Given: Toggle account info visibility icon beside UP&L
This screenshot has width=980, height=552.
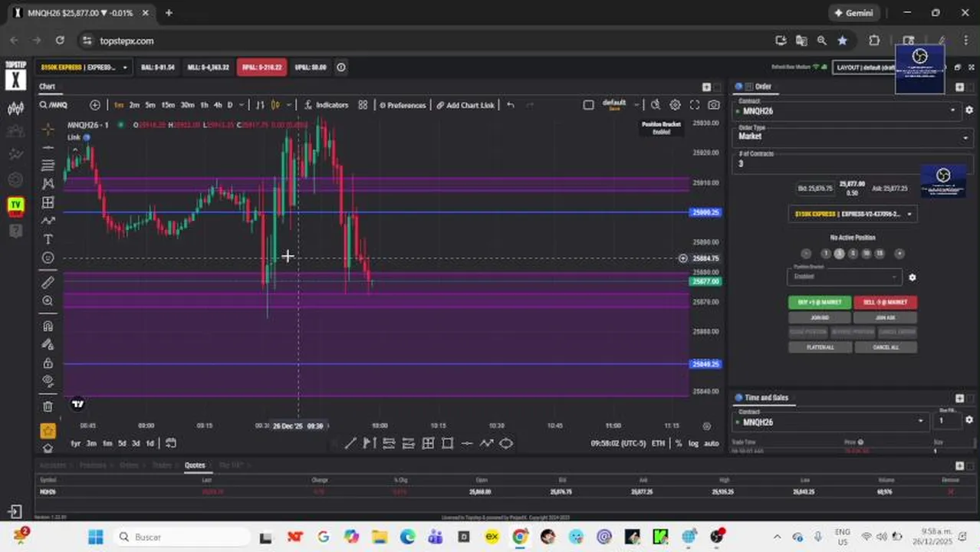Looking at the screenshot, I should coord(341,67).
